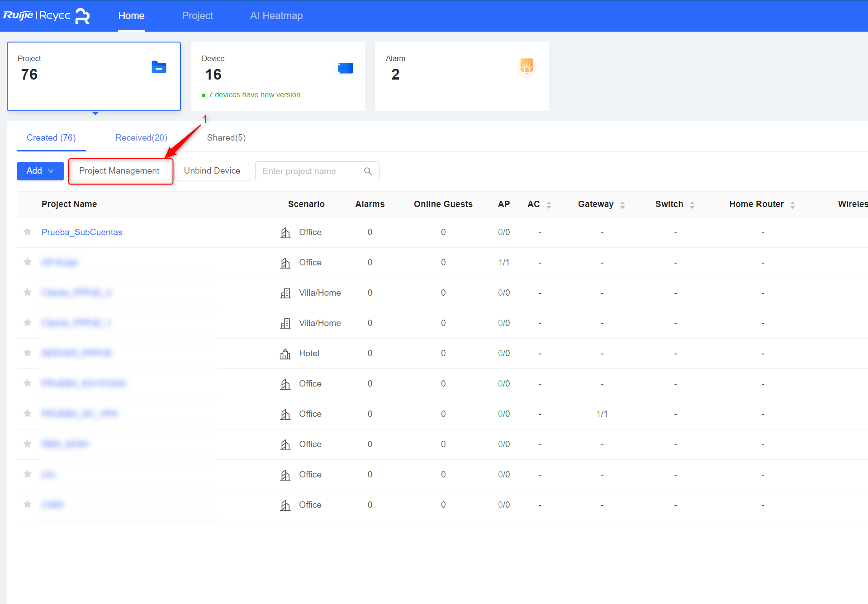Viewport: 868px width, 604px height.
Task: Open the AI Heatmap tab
Action: tap(276, 15)
